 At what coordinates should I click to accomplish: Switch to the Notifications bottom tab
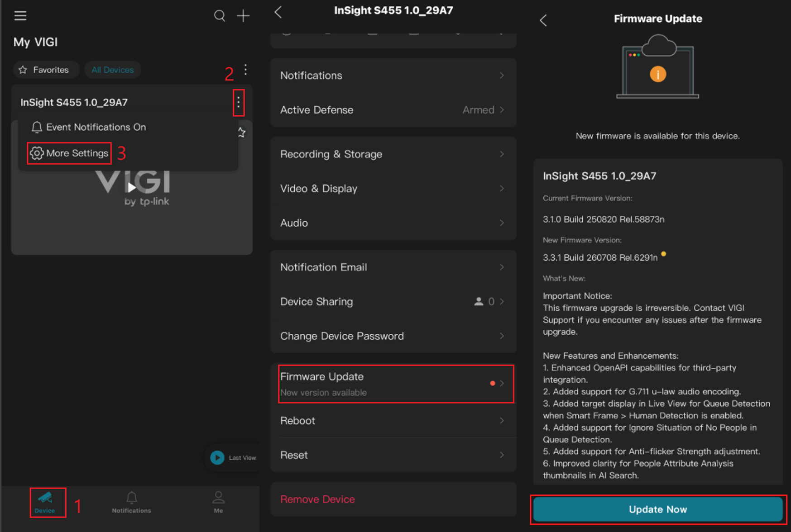click(x=131, y=502)
